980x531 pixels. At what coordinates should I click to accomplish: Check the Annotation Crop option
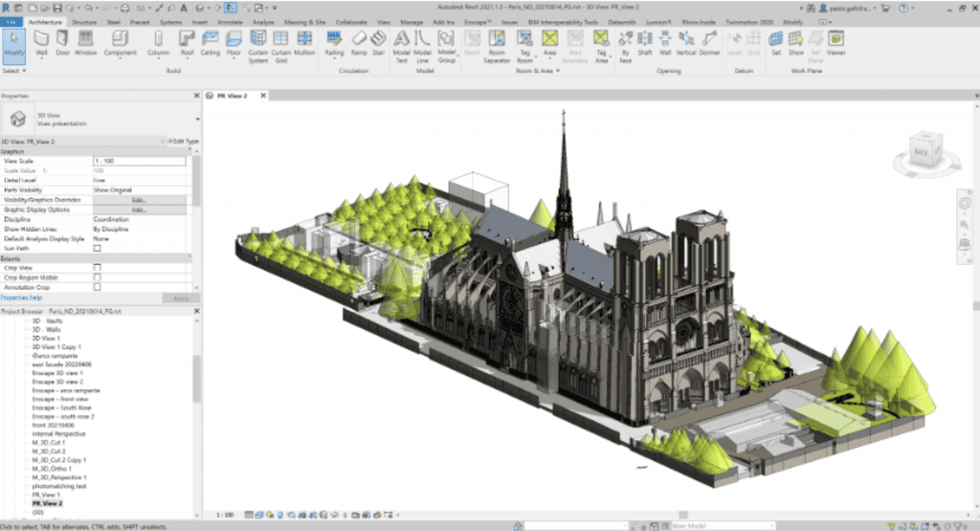pyautogui.click(x=97, y=286)
